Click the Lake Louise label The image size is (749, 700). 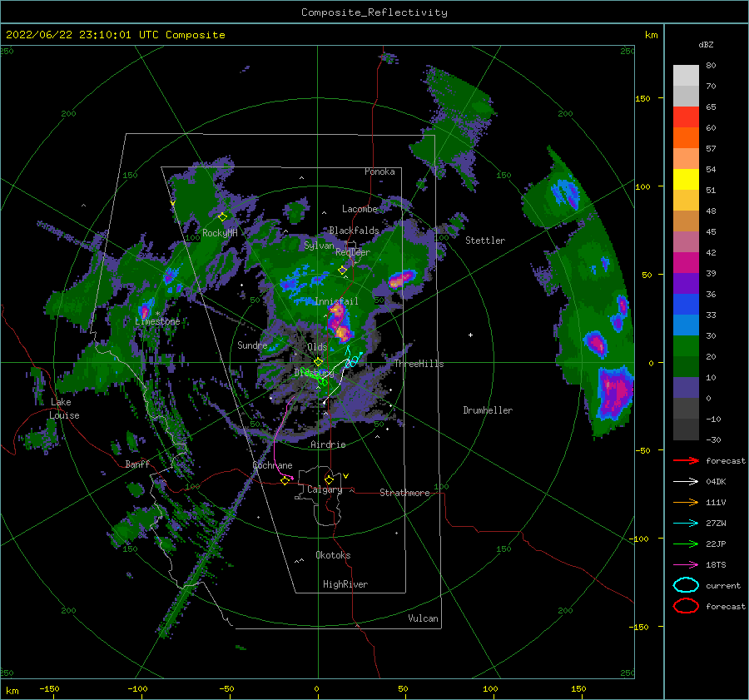[x=65, y=409]
